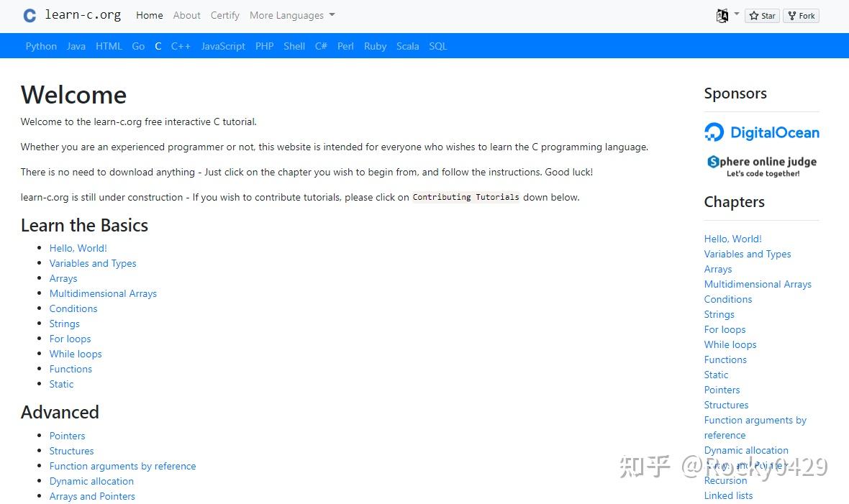Image resolution: width=849 pixels, height=504 pixels.
Task: Open the Google Translate icon in the header
Action: point(722,14)
